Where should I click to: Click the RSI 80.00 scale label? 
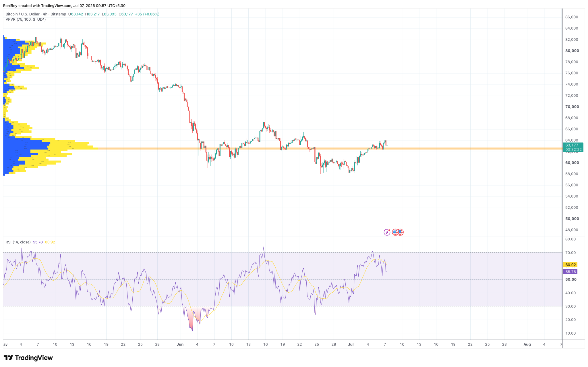(x=570, y=239)
